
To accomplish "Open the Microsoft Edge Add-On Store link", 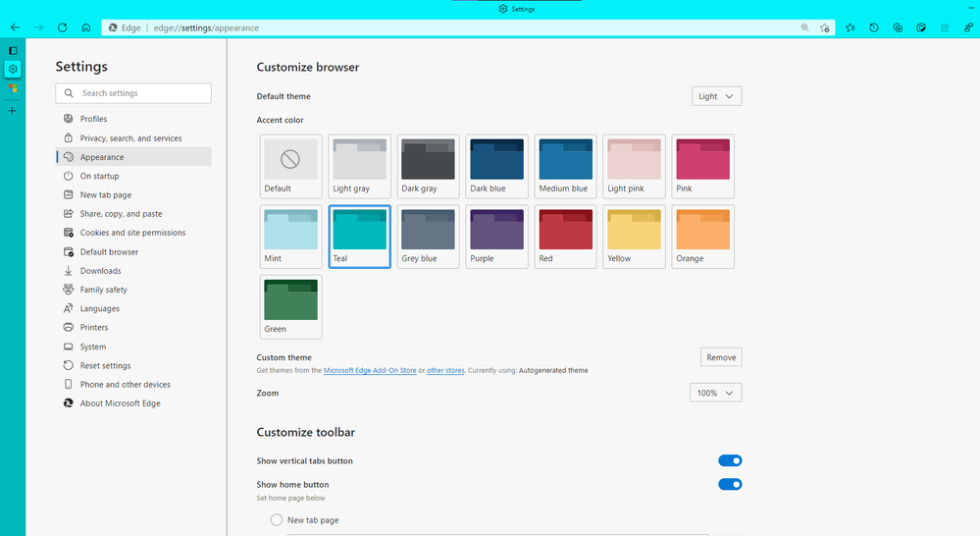I will [370, 370].
